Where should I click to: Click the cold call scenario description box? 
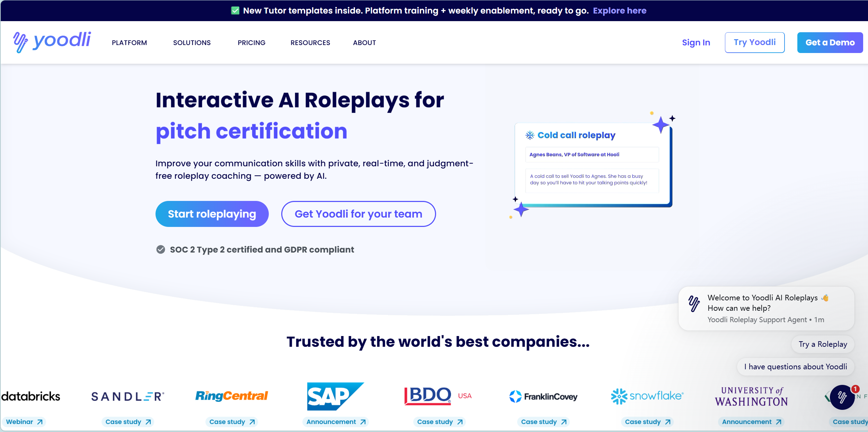(592, 180)
